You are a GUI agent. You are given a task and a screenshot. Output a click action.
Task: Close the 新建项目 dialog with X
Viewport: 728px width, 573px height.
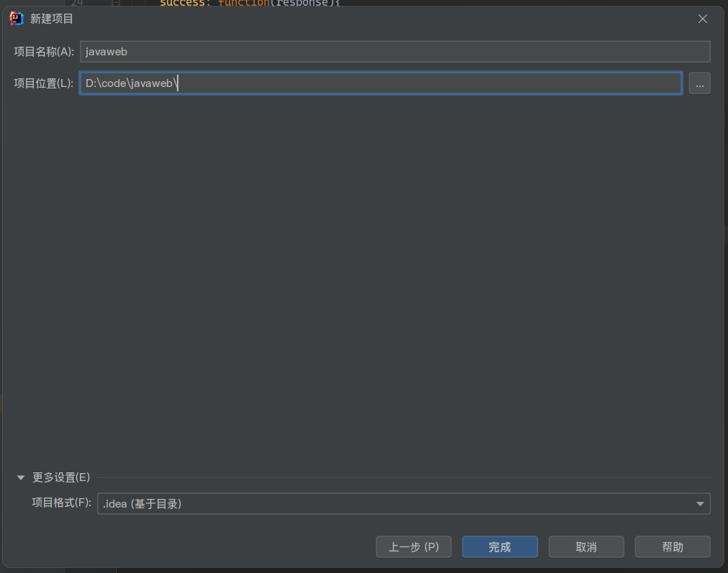point(703,19)
